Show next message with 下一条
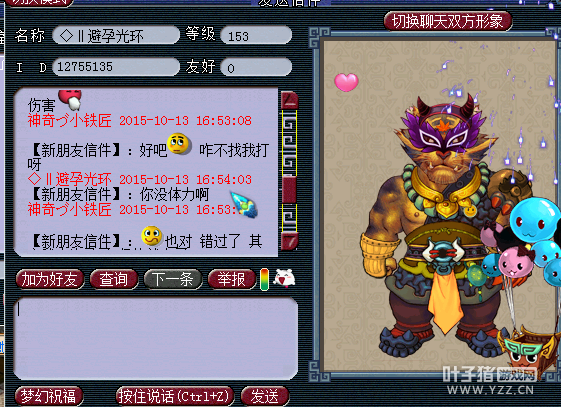This screenshot has height=407, width=561. tap(173, 279)
